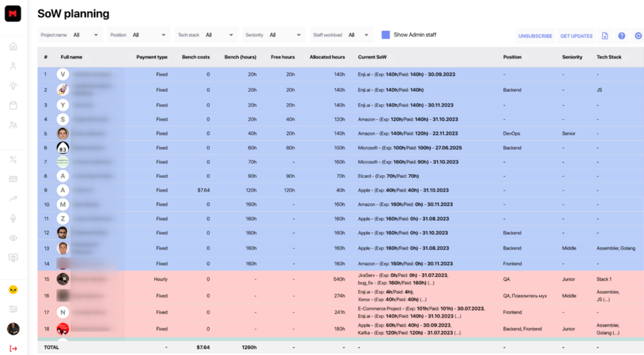Open the Position filter dropdown
Image resolution: width=644 pixels, height=355 pixels.
tap(138, 35)
